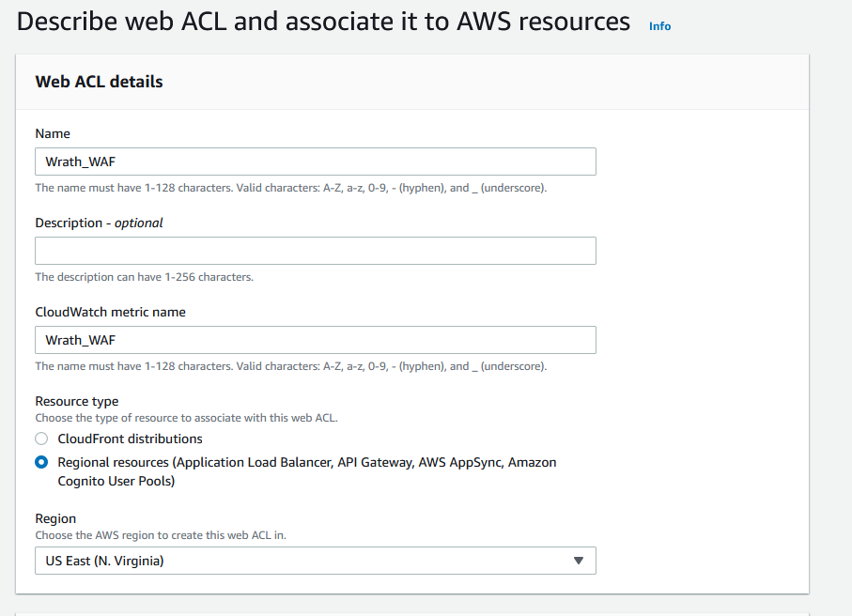Screen dimensions: 852x616
Task: Open the Info link beside the page title
Action: point(659,26)
